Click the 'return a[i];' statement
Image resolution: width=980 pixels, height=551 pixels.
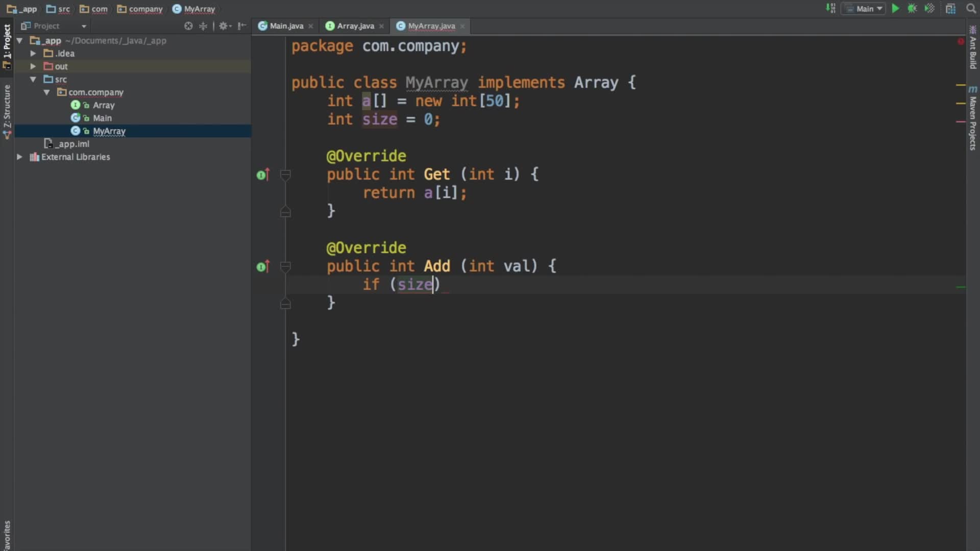[x=414, y=193]
